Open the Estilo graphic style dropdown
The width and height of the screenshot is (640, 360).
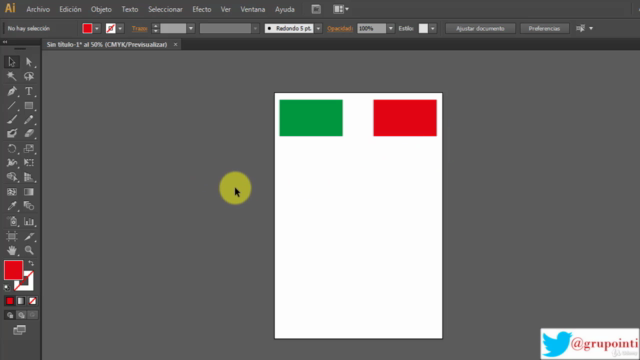(433, 29)
